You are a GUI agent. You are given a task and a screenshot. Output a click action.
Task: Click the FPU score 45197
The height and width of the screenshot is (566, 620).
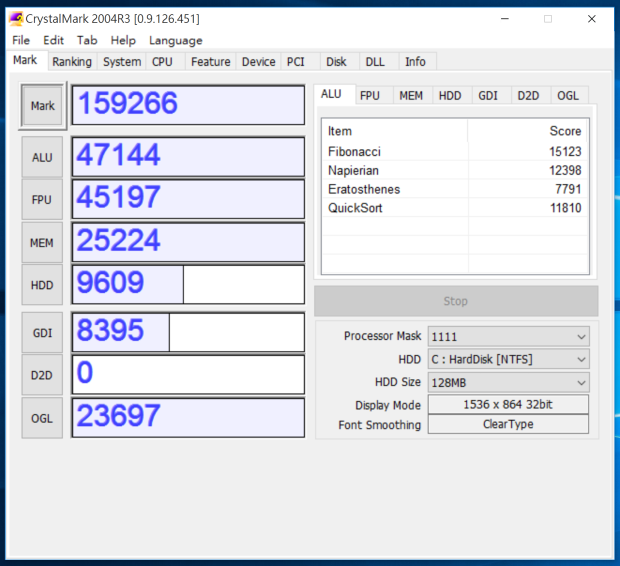click(x=188, y=199)
